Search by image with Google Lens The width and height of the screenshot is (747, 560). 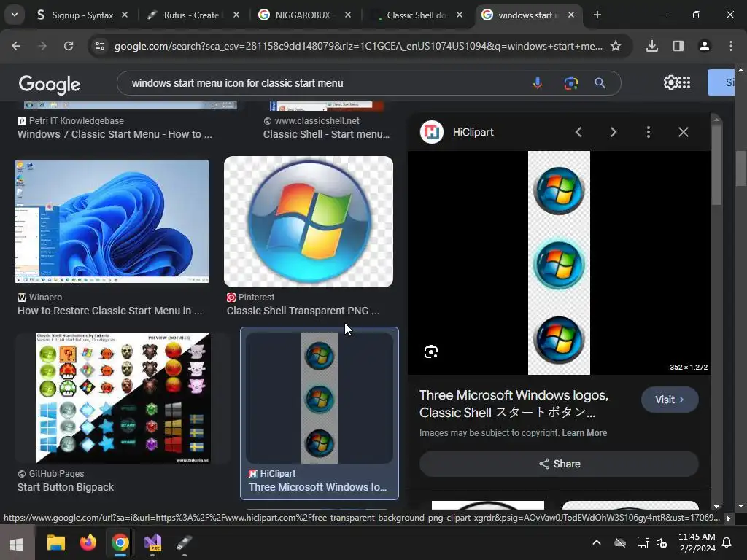pyautogui.click(x=570, y=83)
